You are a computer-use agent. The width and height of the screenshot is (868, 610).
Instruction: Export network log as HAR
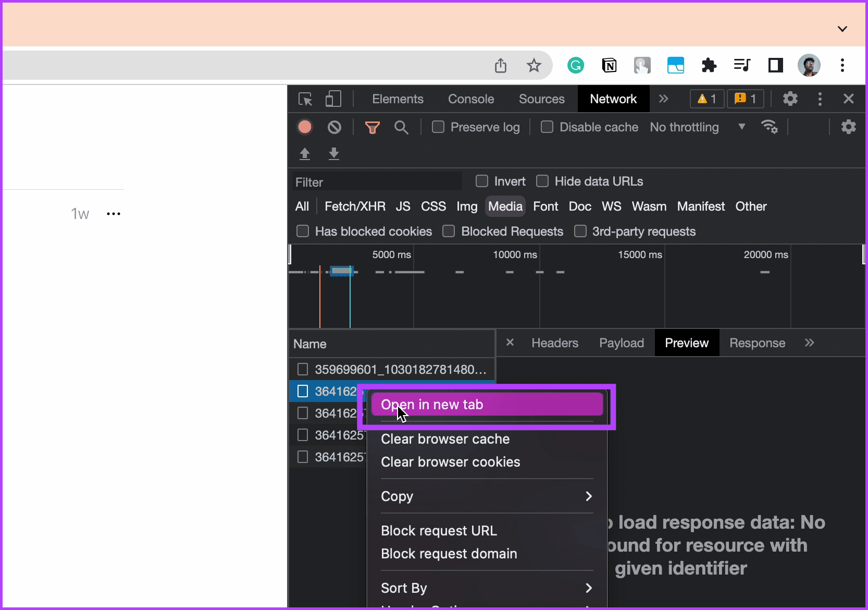[334, 154]
